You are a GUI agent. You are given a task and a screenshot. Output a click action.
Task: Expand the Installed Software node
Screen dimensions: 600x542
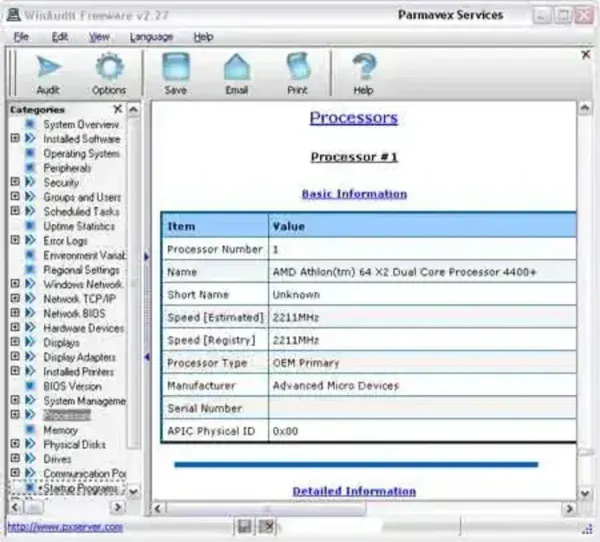15,138
